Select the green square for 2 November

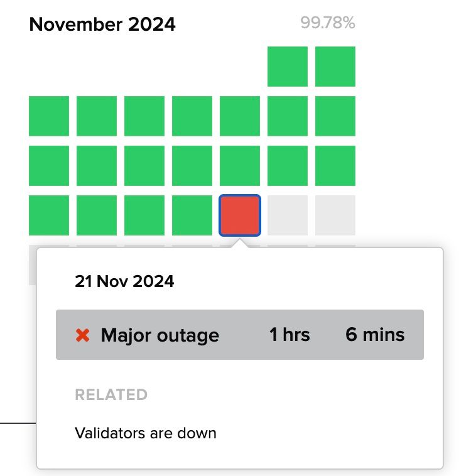[x=335, y=67]
